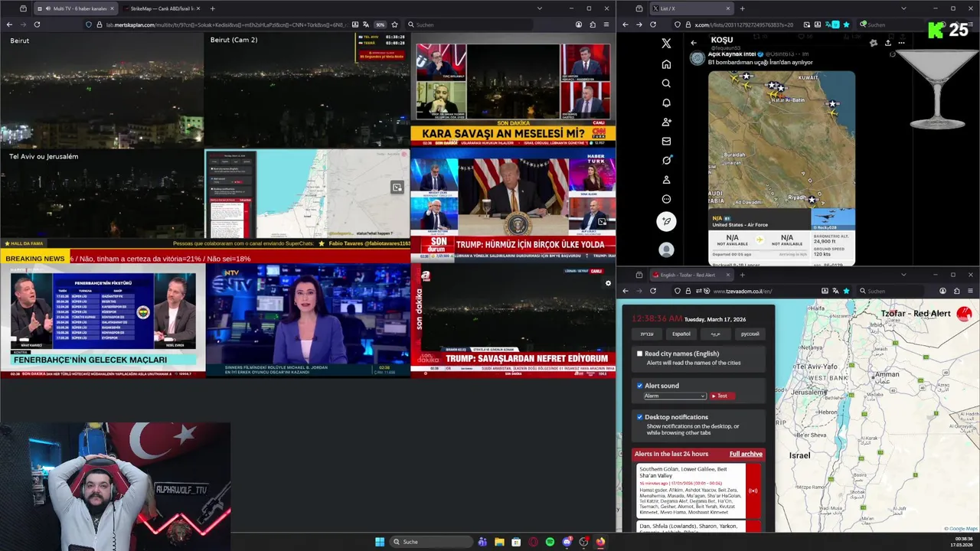Click the account avatar in X sidebar
The width and height of the screenshot is (980, 551).
pos(666,249)
